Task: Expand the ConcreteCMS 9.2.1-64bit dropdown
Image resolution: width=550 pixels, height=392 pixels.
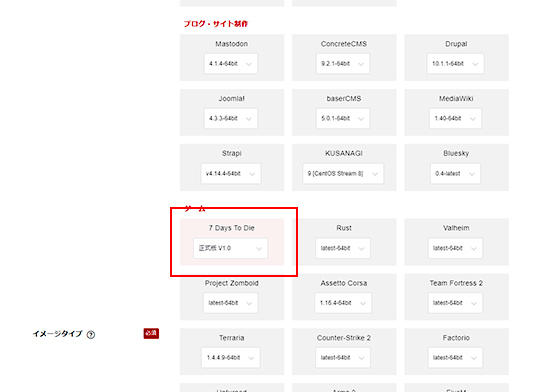Action: (343, 63)
